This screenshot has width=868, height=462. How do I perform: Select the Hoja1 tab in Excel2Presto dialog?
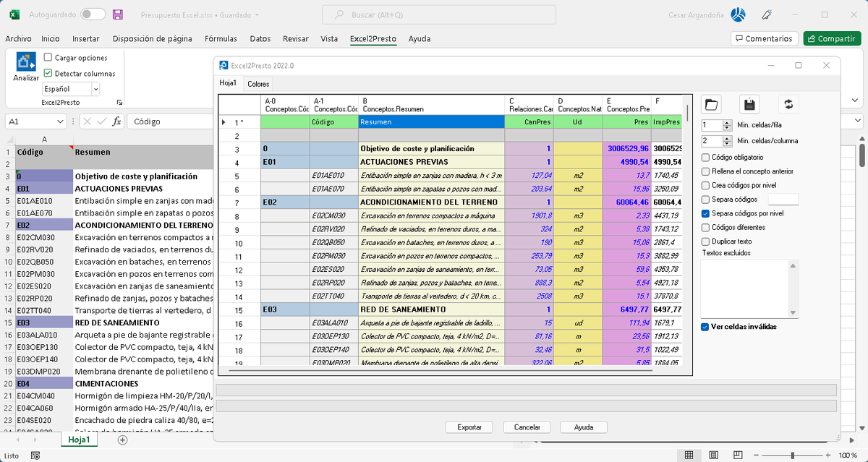(x=229, y=83)
